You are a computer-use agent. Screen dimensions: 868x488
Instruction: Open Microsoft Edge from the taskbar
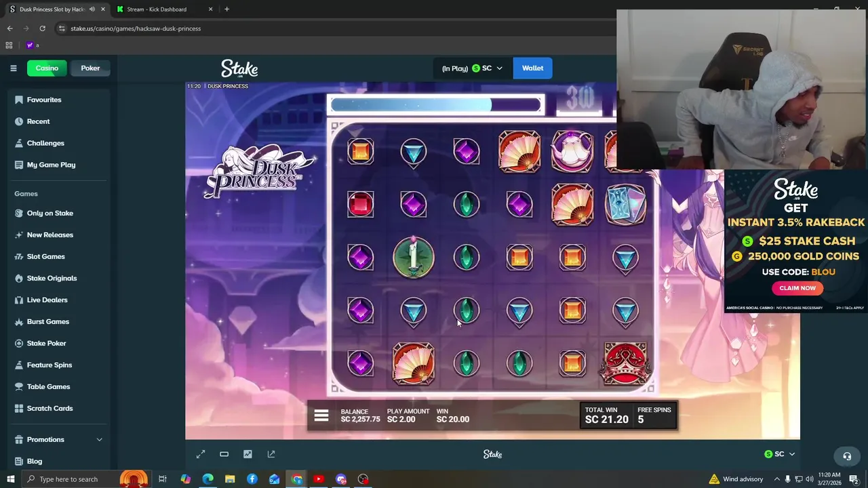pos(208,479)
